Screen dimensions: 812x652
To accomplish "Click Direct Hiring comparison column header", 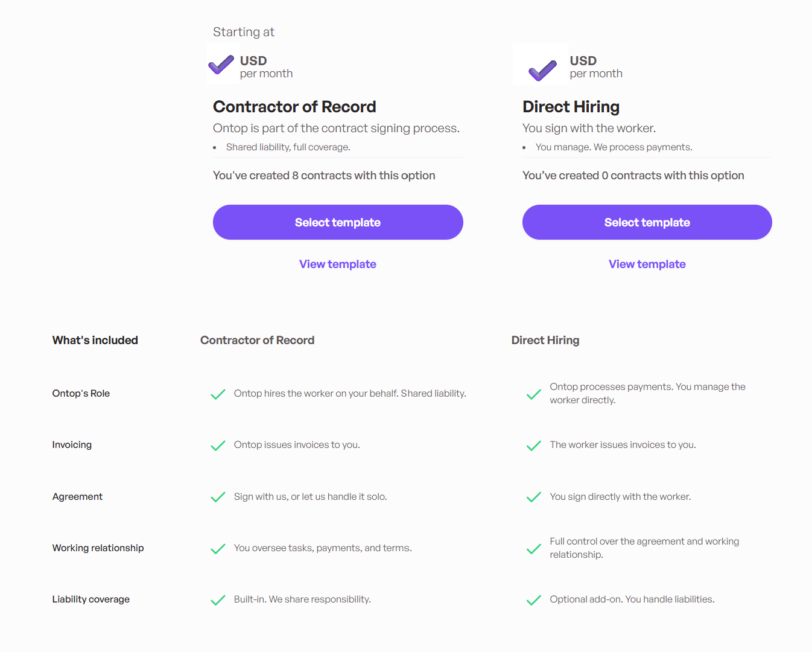I will click(x=545, y=340).
